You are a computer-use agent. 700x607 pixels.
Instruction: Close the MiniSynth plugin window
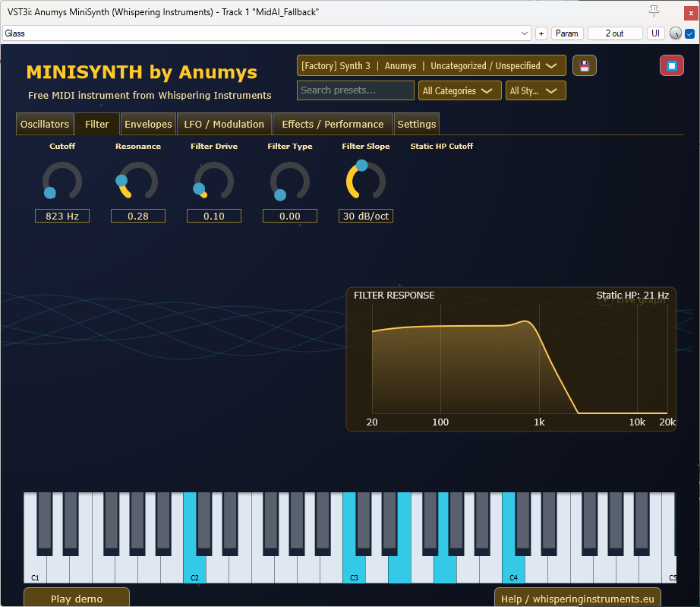[691, 13]
